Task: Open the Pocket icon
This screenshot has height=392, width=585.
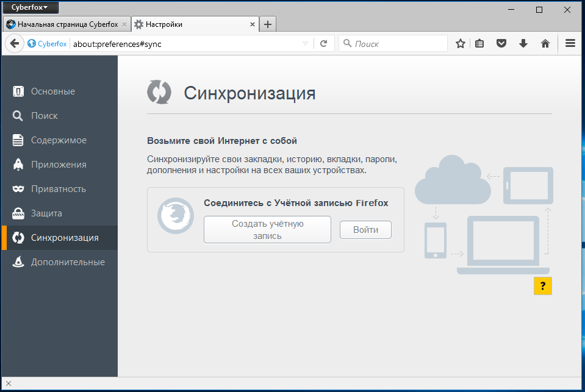Action: point(501,44)
